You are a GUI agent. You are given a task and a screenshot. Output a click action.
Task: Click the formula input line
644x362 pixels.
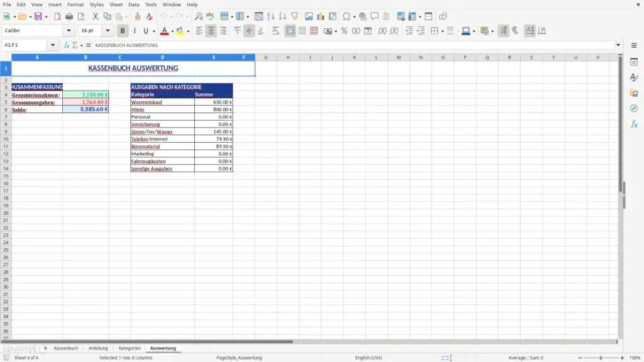coord(353,45)
